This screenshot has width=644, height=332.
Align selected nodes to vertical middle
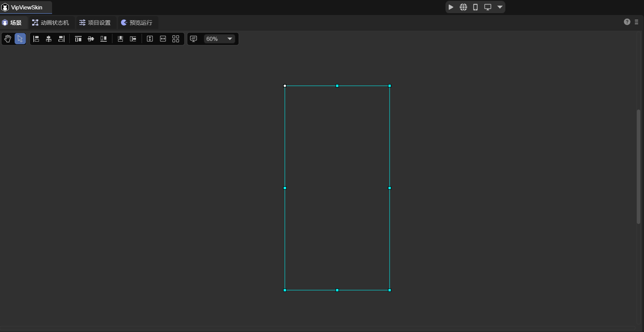[x=91, y=39]
